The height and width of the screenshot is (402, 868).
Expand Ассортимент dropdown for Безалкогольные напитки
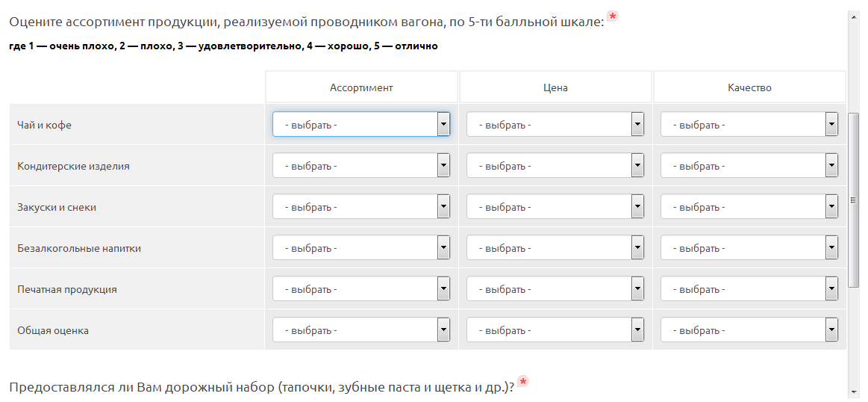pos(361,248)
